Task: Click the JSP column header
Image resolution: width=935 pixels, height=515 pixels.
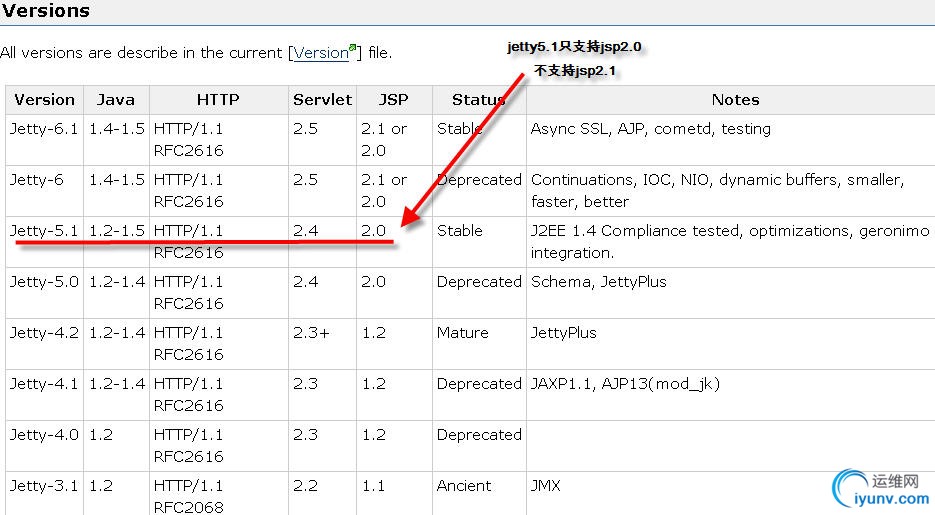Action: (394, 100)
